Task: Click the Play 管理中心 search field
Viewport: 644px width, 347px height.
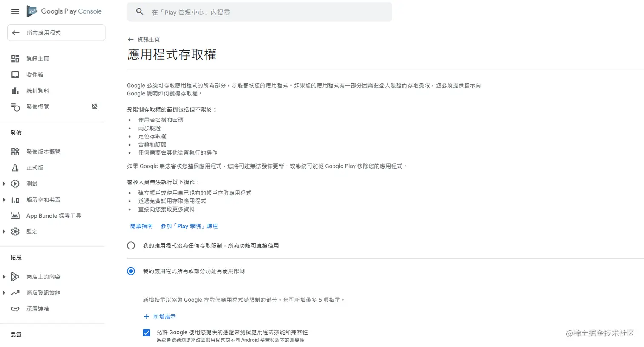Action: 259,12
